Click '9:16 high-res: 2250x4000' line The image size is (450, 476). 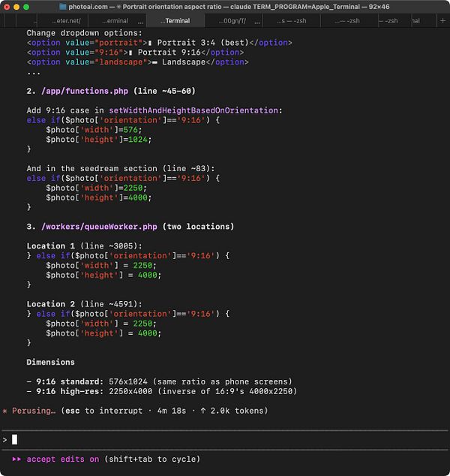coord(162,391)
